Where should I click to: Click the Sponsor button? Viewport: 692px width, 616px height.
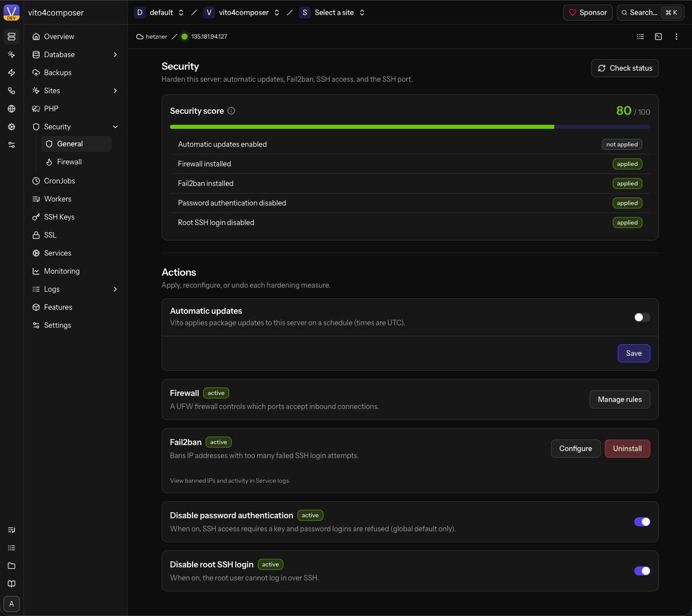coord(588,13)
